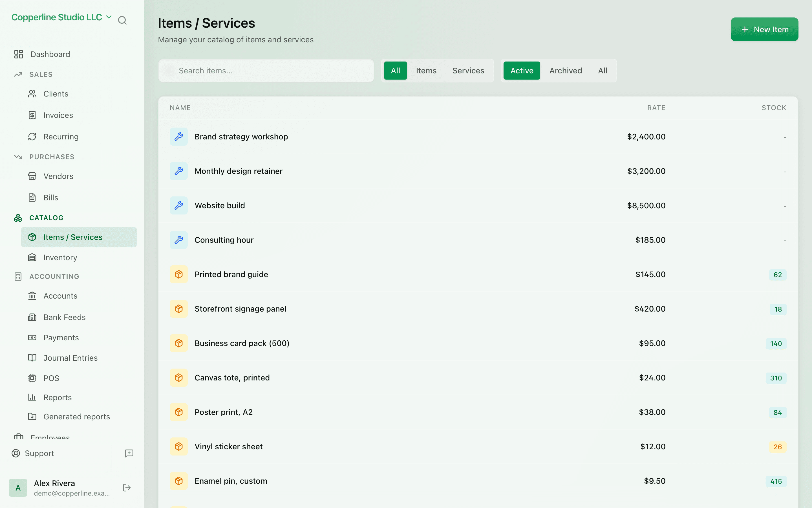
Task: Open the Monthly design retainer row
Action: tap(478, 171)
